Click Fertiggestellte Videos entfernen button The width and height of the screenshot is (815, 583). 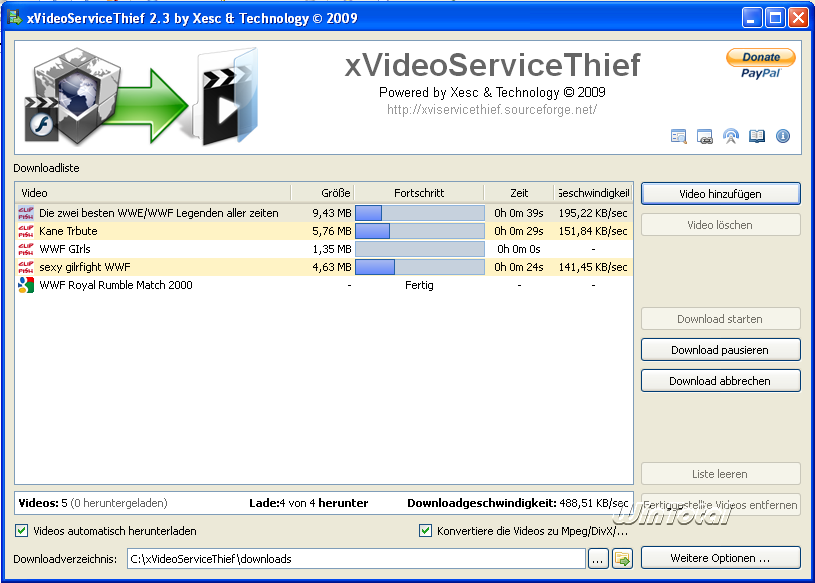pyautogui.click(x=720, y=505)
